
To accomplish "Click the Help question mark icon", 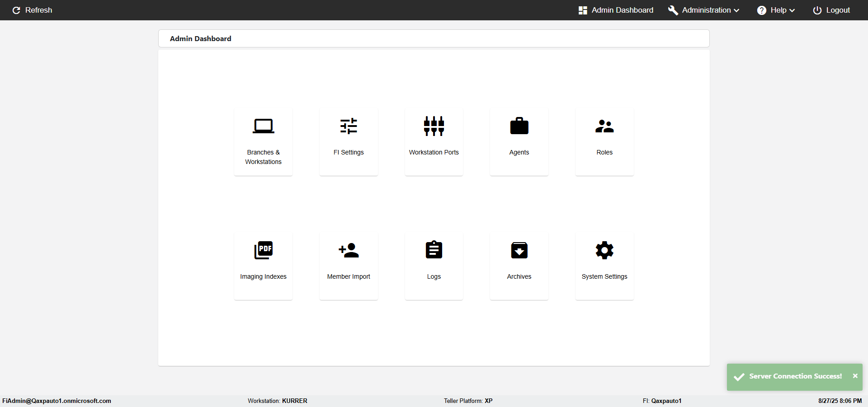I will [x=762, y=10].
